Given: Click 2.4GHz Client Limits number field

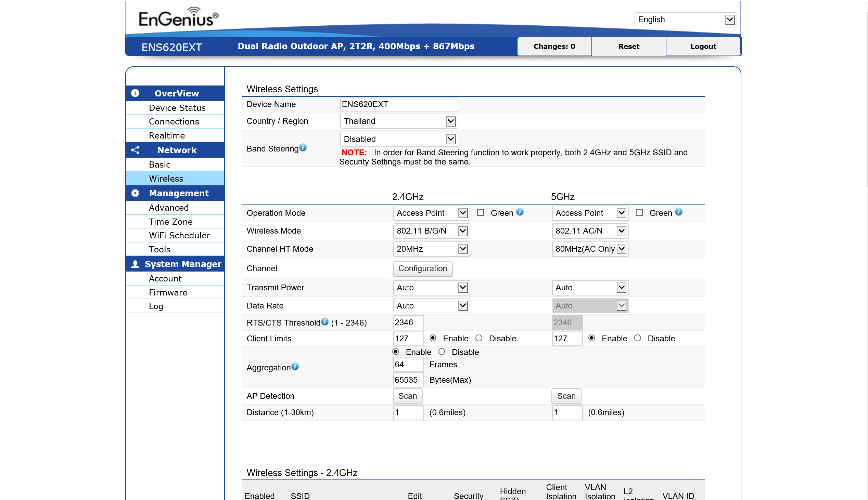Looking at the screenshot, I should pyautogui.click(x=408, y=338).
